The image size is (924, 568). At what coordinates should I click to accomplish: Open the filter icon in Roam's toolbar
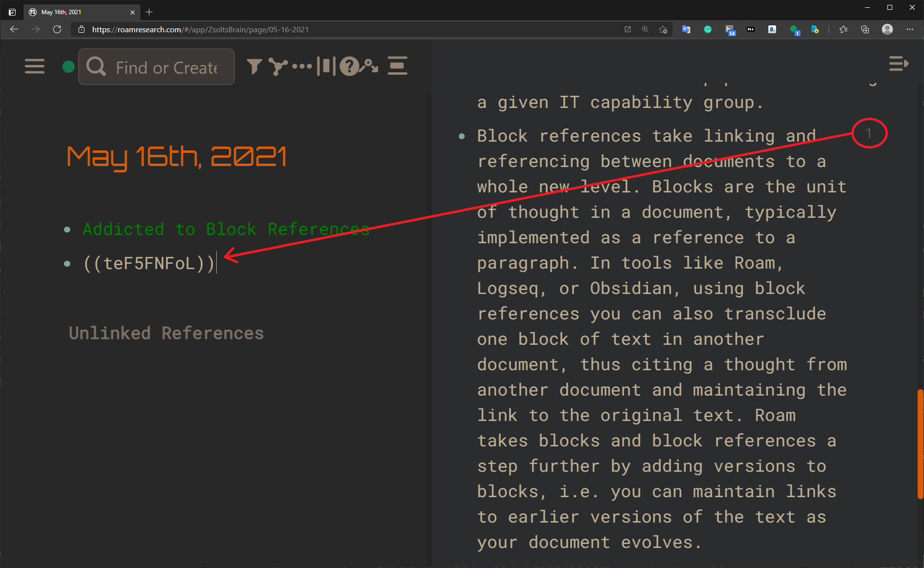[254, 66]
